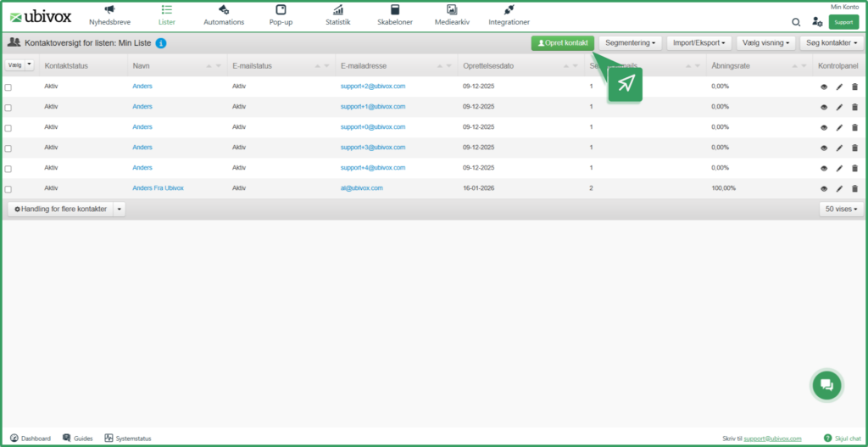The height and width of the screenshot is (447, 868).
Task: Open Guides in footer
Action: coord(77,439)
